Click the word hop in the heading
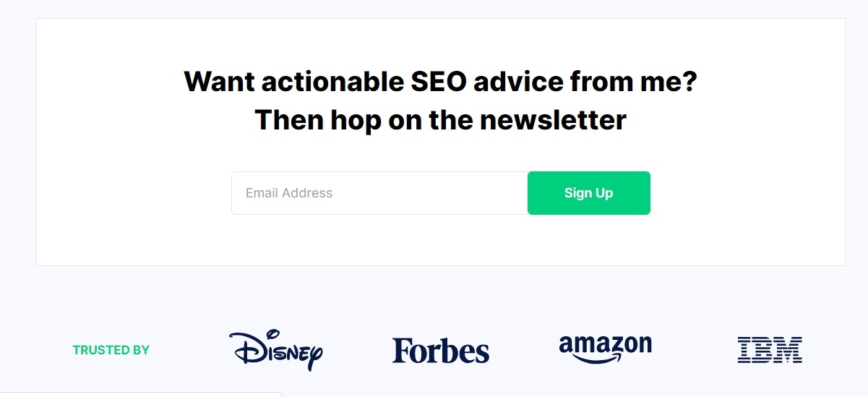 356,120
